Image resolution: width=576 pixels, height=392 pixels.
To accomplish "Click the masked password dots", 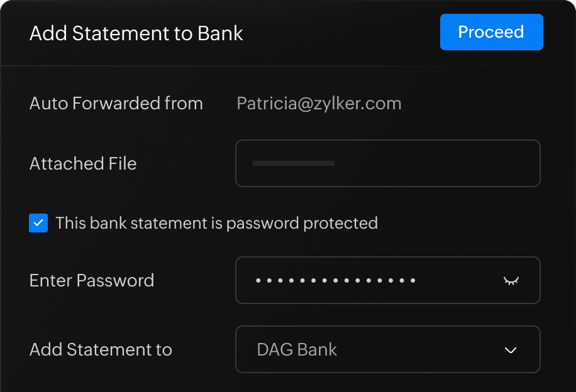I will 335,280.
